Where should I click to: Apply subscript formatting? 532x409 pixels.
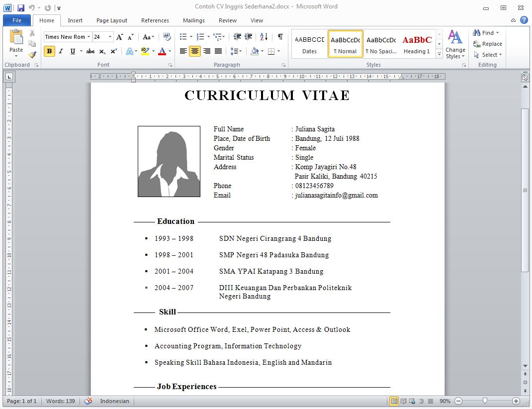[x=102, y=51]
